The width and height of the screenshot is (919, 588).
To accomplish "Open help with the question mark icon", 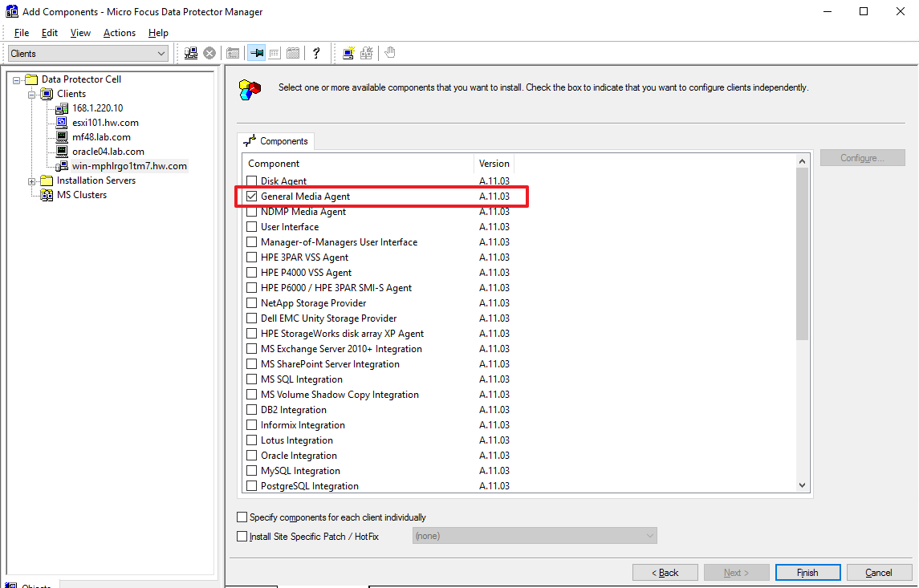I will [x=316, y=53].
